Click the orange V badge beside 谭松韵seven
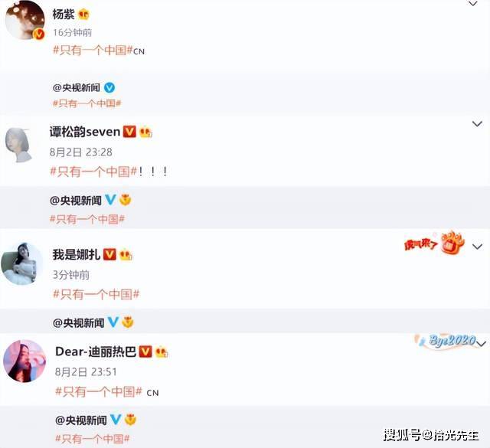This screenshot has width=490, height=448. (129, 132)
